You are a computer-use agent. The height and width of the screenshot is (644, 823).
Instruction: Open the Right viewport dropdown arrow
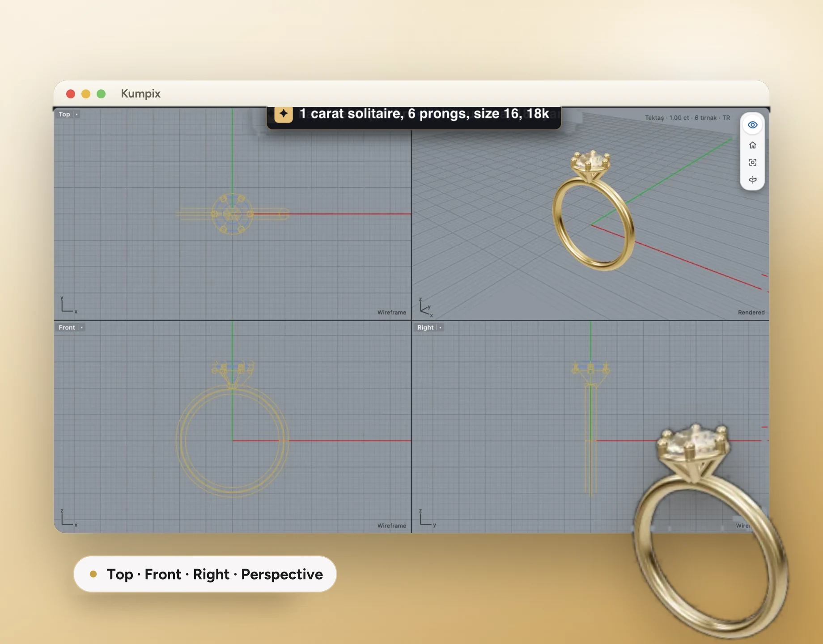point(440,327)
